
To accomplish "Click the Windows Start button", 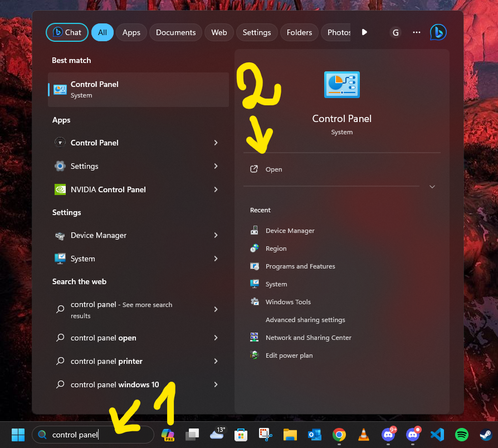I will point(18,435).
